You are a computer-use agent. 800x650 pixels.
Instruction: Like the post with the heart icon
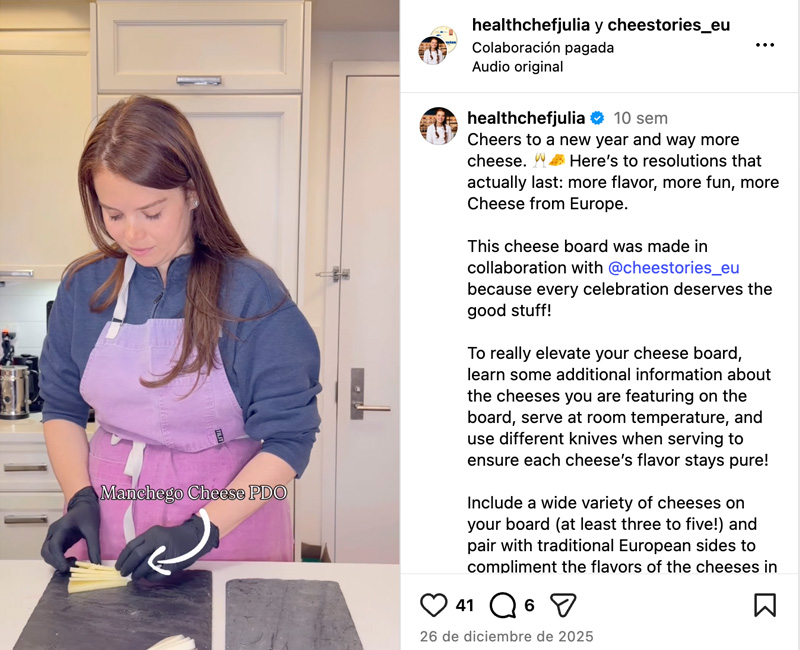[x=434, y=605]
